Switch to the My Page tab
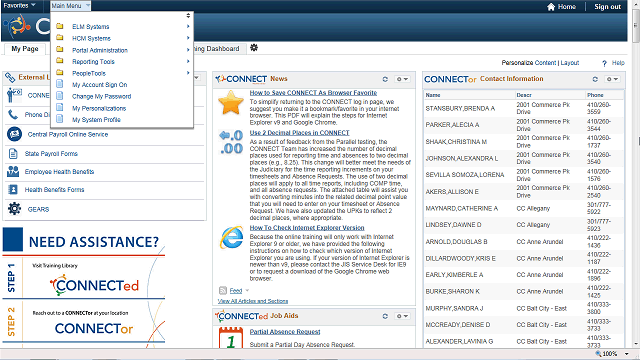The width and height of the screenshot is (640, 360). click(x=25, y=49)
